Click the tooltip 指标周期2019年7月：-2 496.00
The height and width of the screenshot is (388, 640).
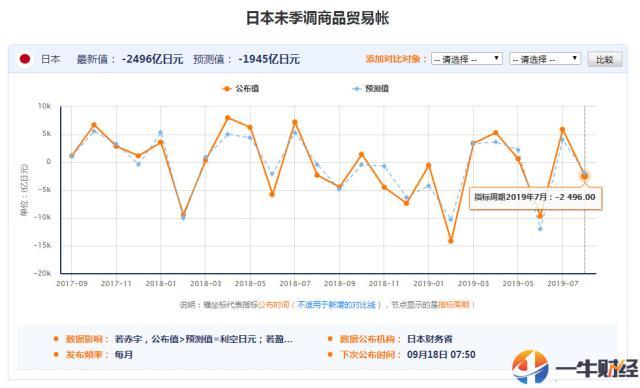tap(535, 197)
